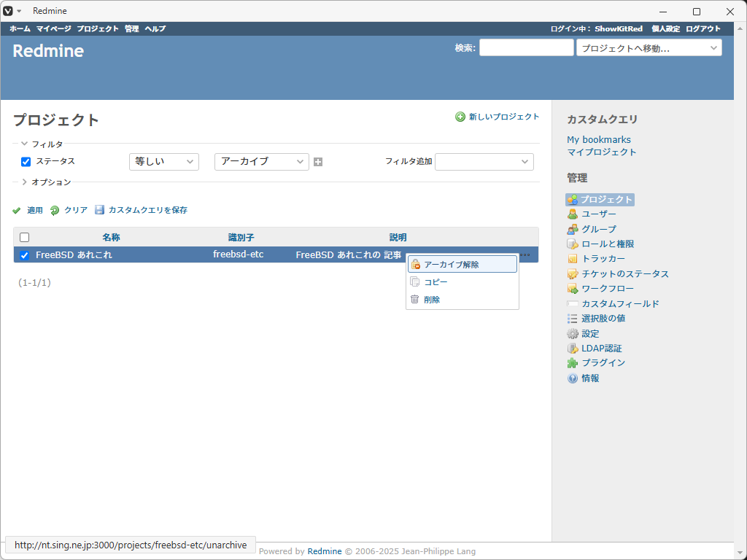Open the My bookmarks custom query

pyautogui.click(x=599, y=139)
